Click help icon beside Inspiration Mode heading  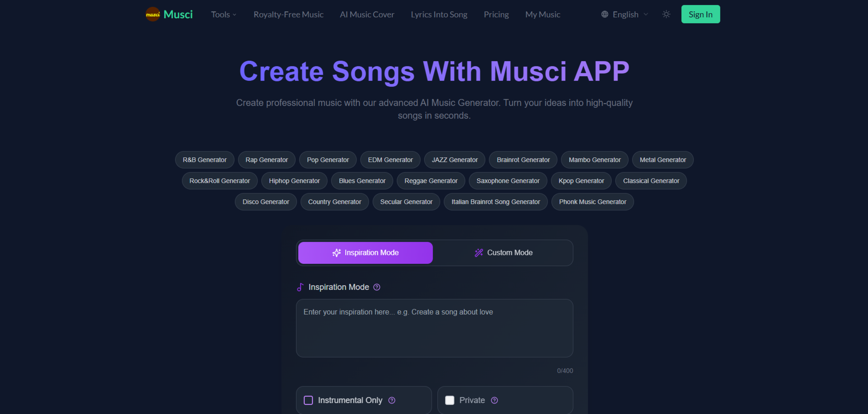pos(377,287)
